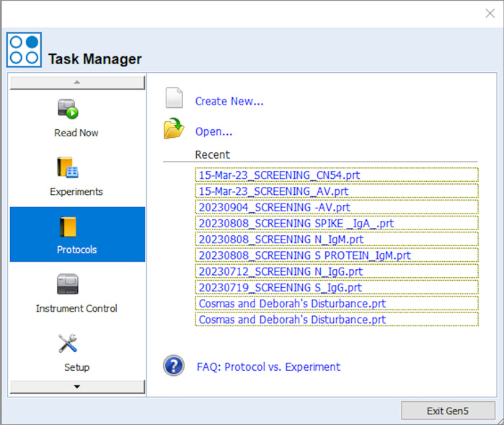Select the Protocols label in sidebar
Viewport: 504px width, 425px height.
pyautogui.click(x=77, y=250)
